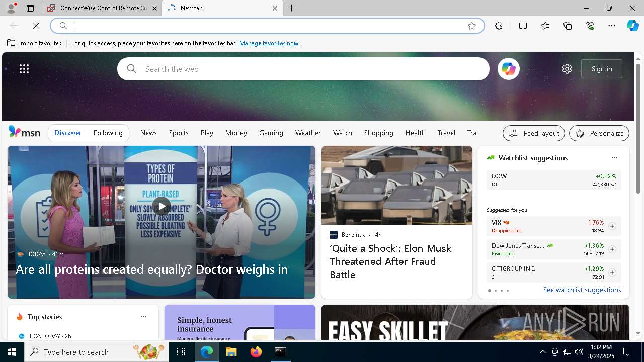The image size is (644, 362).
Task: Open Feed layout options
Action: (534, 133)
